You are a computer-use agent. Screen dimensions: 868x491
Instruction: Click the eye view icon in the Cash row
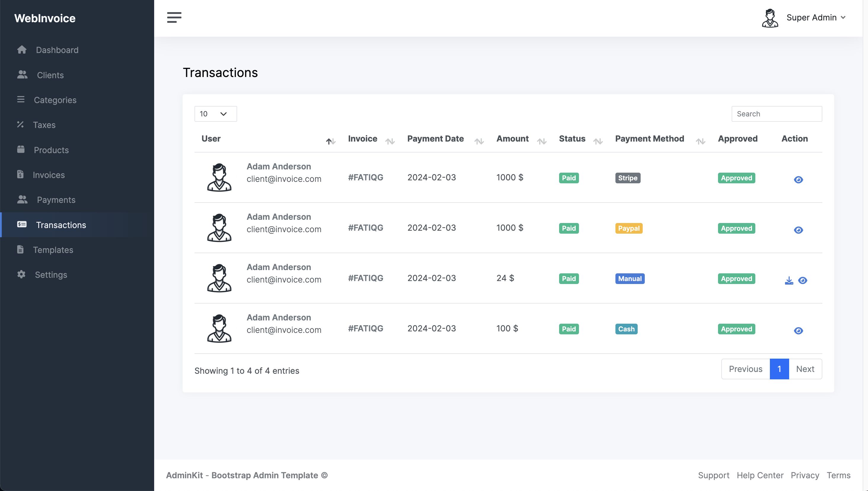click(x=798, y=331)
